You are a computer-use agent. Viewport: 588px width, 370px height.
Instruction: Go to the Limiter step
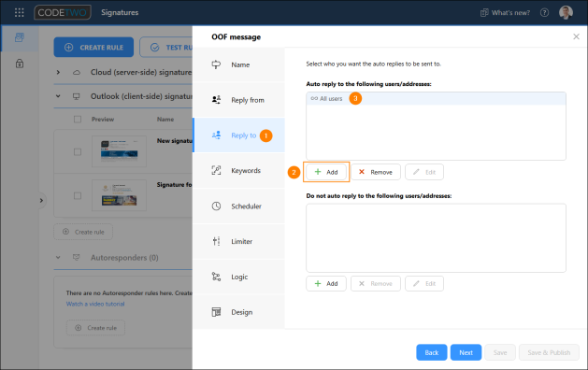(x=239, y=241)
